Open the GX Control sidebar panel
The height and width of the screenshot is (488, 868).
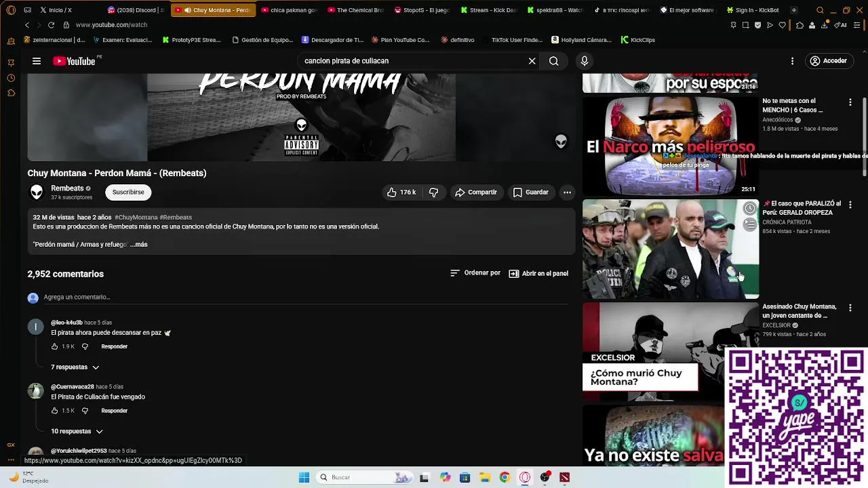click(11, 445)
